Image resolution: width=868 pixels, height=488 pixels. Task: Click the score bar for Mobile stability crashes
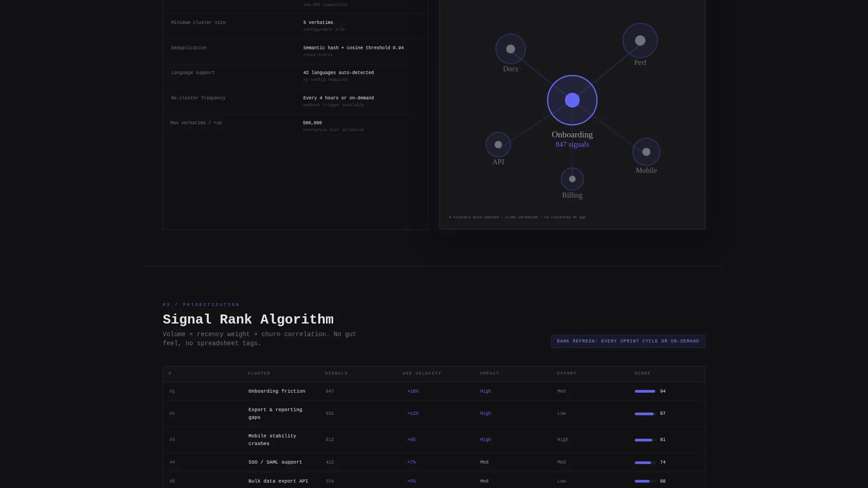click(646, 440)
